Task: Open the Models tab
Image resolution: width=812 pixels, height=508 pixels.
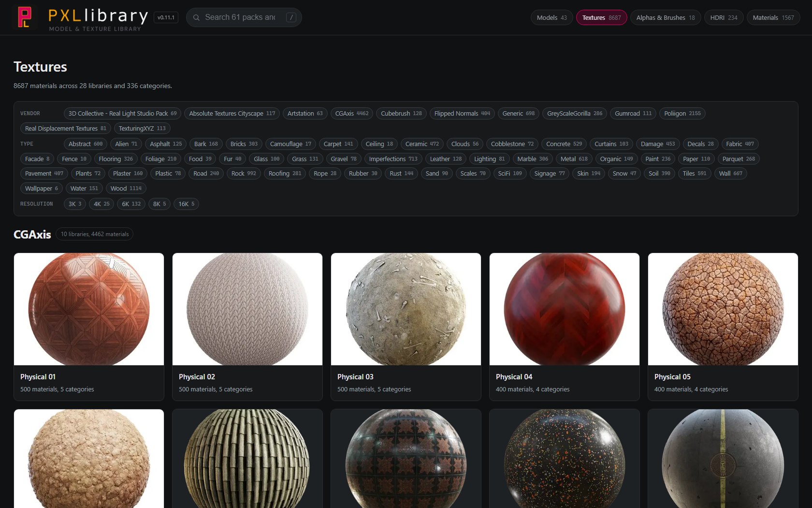Action: tap(551, 17)
